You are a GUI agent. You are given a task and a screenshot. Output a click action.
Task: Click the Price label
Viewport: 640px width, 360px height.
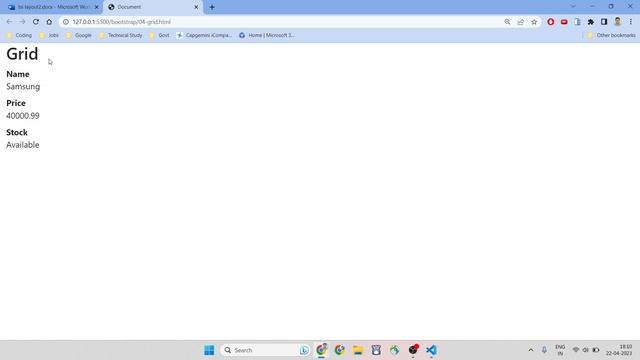coord(16,103)
